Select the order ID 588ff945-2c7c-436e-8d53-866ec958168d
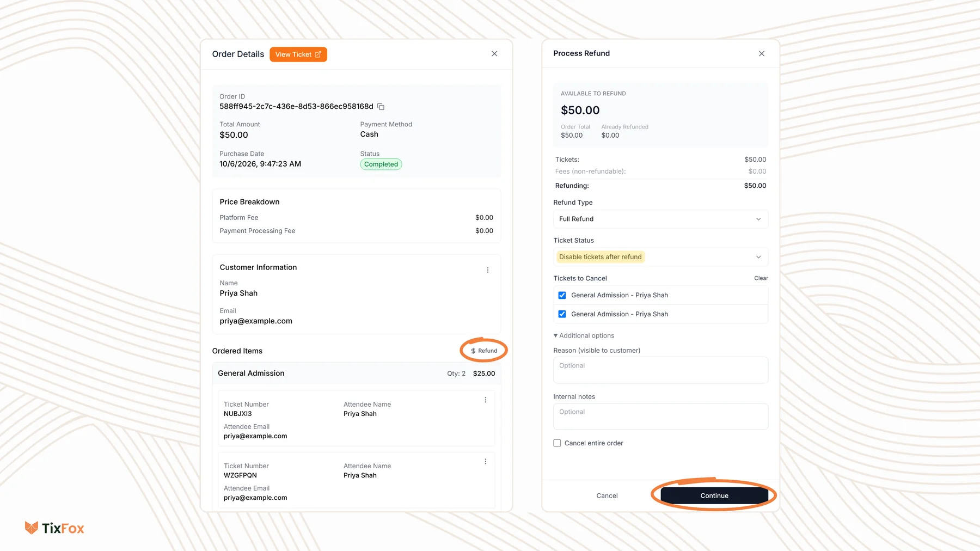This screenshot has width=980, height=551. [296, 107]
